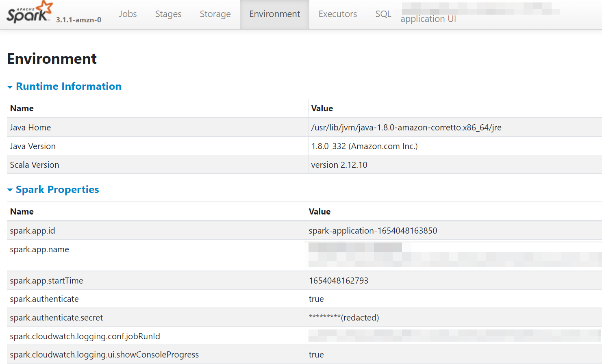The image size is (602, 364).
Task: Click the Spark version 3.1.1-amzn-0 label
Action: [78, 20]
